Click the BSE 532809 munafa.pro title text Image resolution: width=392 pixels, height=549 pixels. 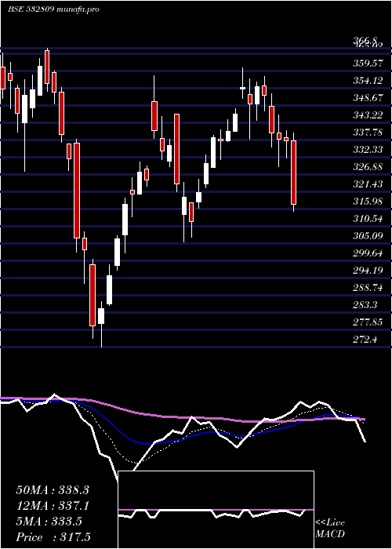[53, 9]
